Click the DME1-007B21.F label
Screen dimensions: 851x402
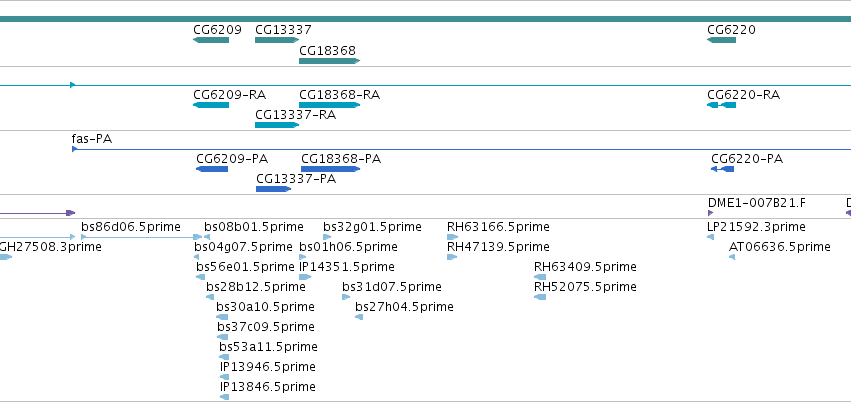tap(757, 203)
